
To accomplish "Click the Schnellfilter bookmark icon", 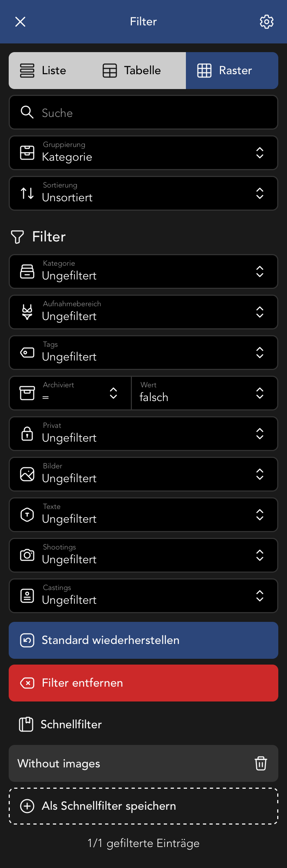I will click(x=26, y=724).
